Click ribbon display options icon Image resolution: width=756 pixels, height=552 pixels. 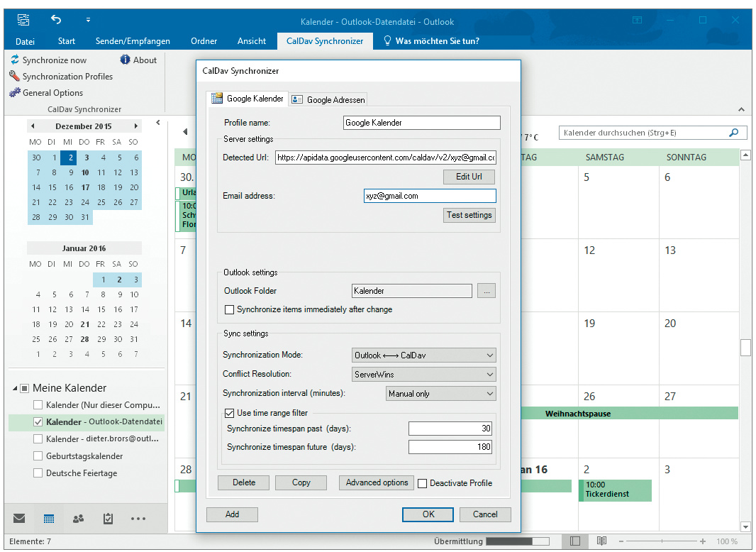pyautogui.click(x=637, y=21)
